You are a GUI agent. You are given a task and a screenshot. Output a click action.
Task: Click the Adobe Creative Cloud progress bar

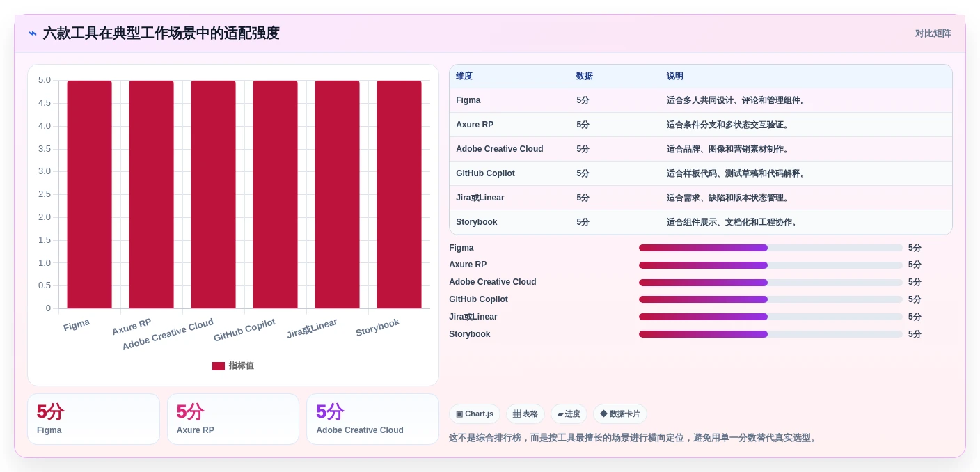coord(770,282)
